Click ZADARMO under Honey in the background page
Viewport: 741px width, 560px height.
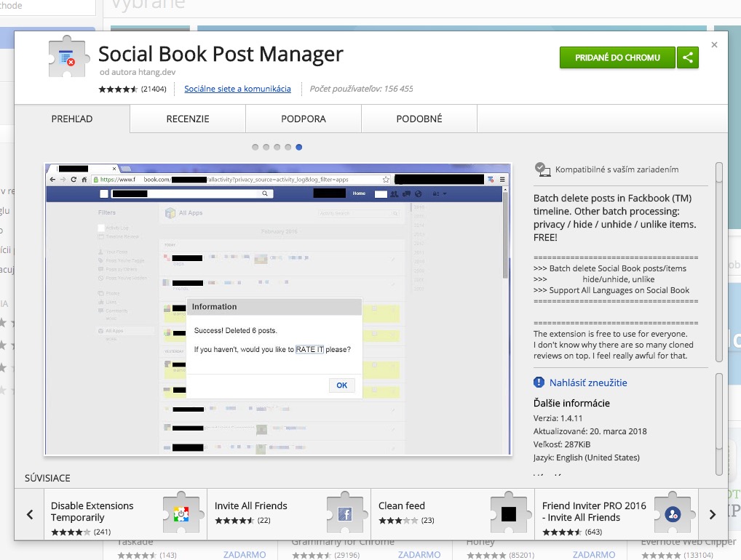click(593, 555)
